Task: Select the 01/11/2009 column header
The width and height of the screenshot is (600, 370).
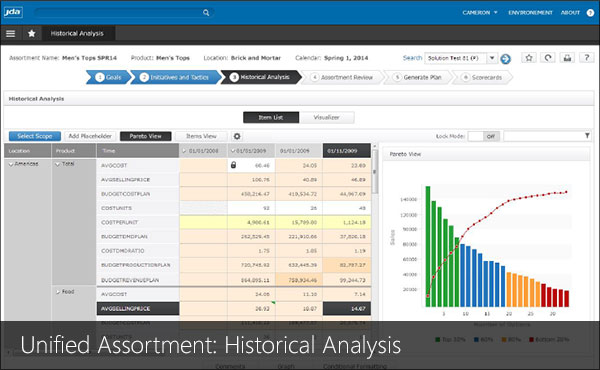Action: click(x=347, y=151)
